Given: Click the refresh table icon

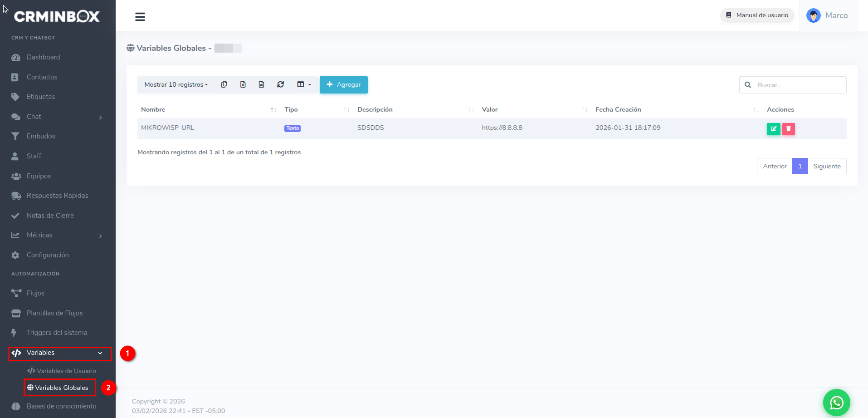Looking at the screenshot, I should point(281,84).
